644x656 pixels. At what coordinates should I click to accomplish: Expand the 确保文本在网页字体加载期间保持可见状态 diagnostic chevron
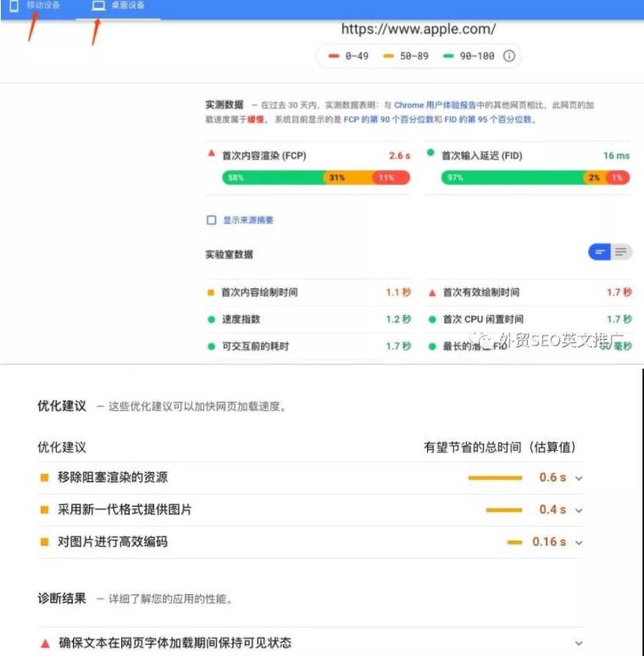click(x=580, y=643)
